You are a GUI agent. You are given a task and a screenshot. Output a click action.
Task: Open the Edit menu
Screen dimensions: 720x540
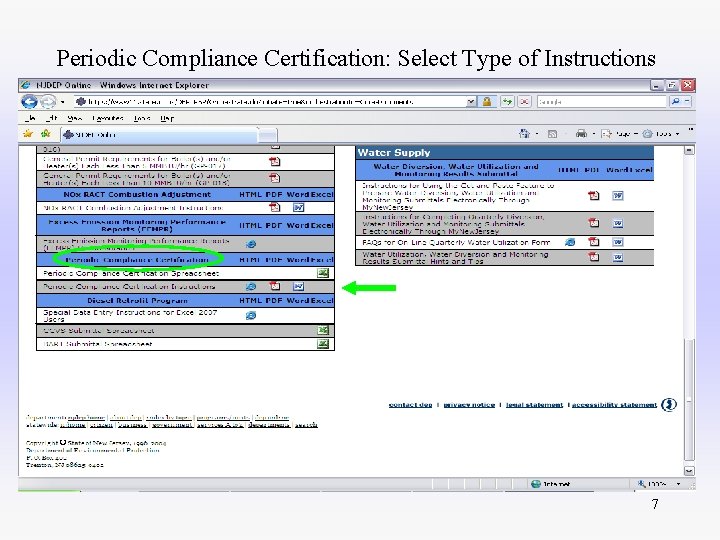[x=52, y=118]
